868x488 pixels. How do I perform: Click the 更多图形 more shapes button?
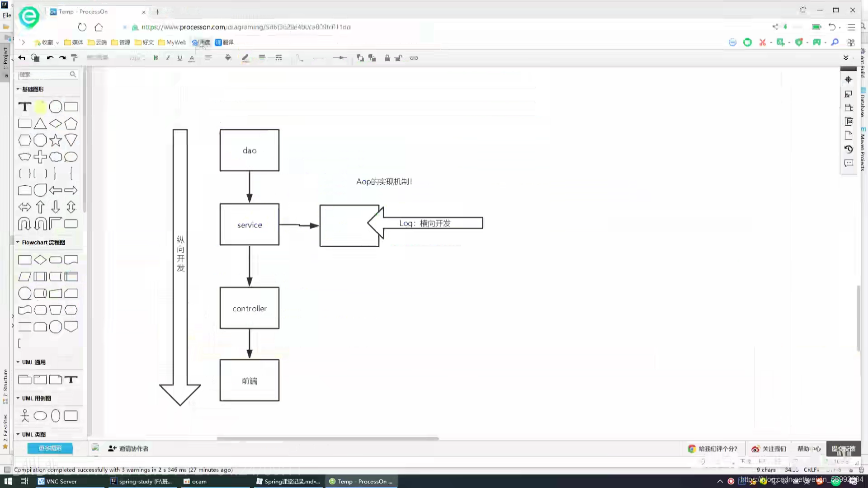pyautogui.click(x=50, y=448)
